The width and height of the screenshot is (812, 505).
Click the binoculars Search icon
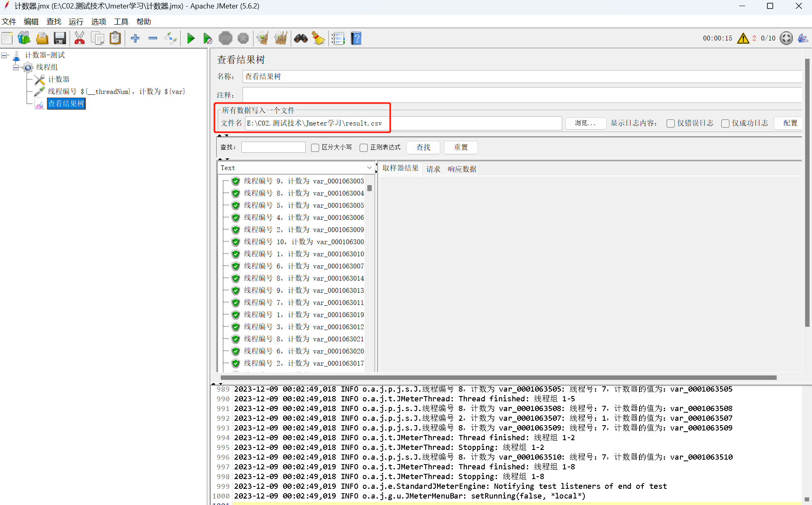pos(301,38)
